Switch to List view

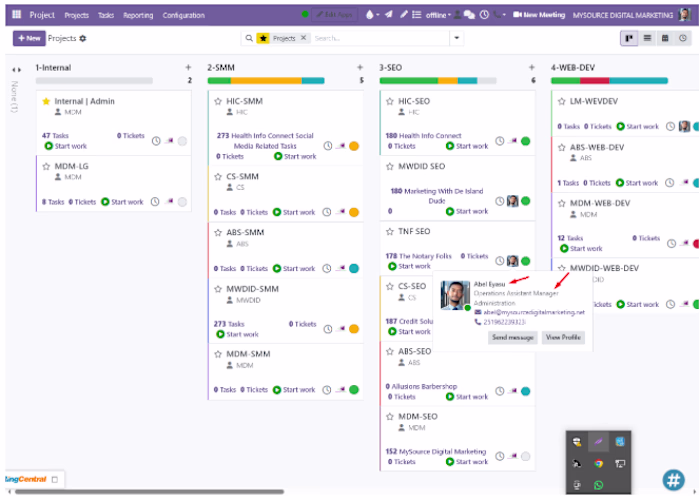pos(647,38)
